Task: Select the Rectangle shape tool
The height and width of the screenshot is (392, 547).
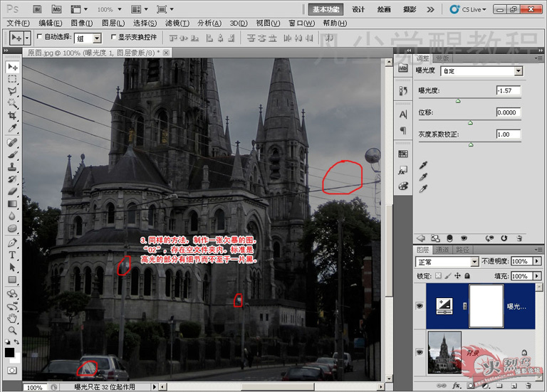Action: point(13,280)
